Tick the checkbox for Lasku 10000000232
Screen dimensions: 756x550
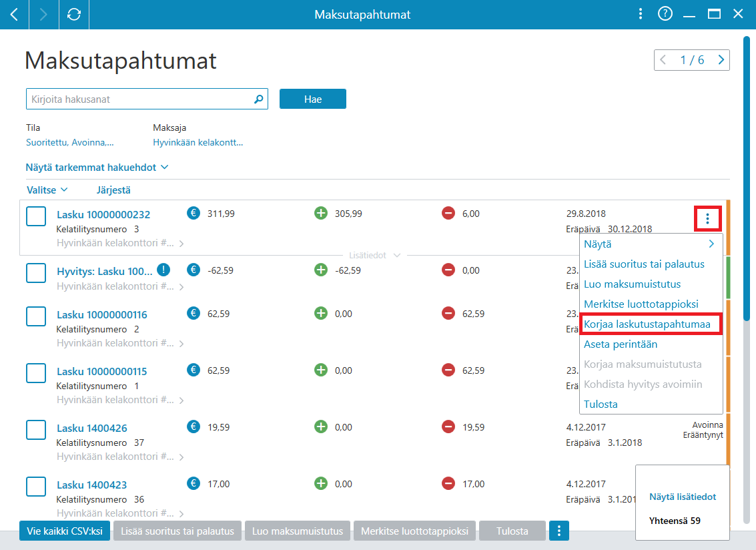(x=36, y=216)
